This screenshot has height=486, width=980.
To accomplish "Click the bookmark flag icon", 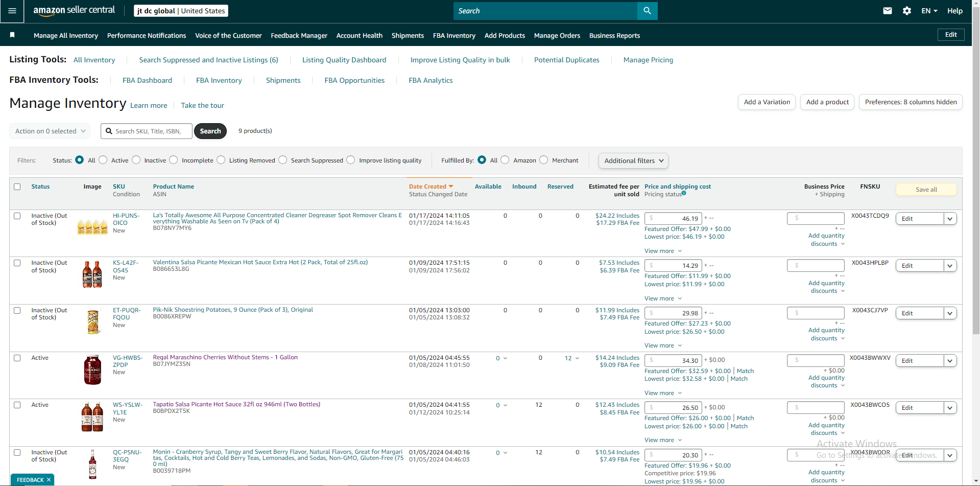I will pos(12,35).
